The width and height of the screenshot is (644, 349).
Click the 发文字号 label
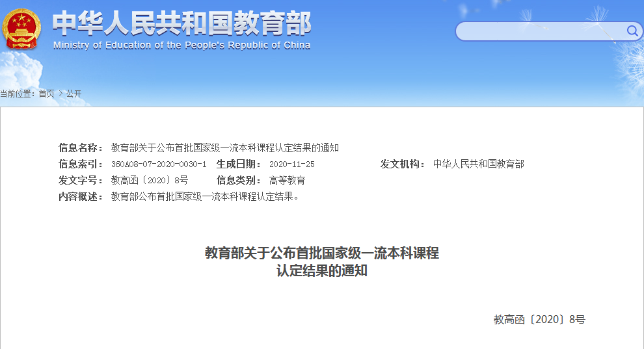81,181
